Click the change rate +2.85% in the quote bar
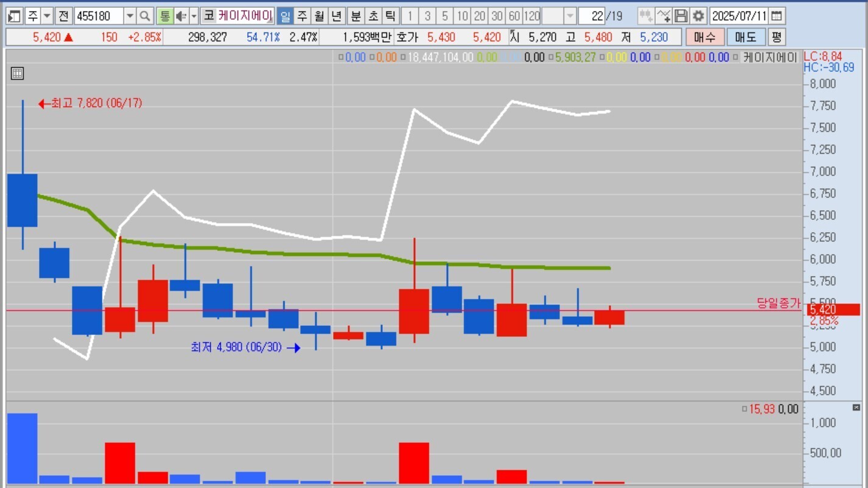 click(x=145, y=37)
